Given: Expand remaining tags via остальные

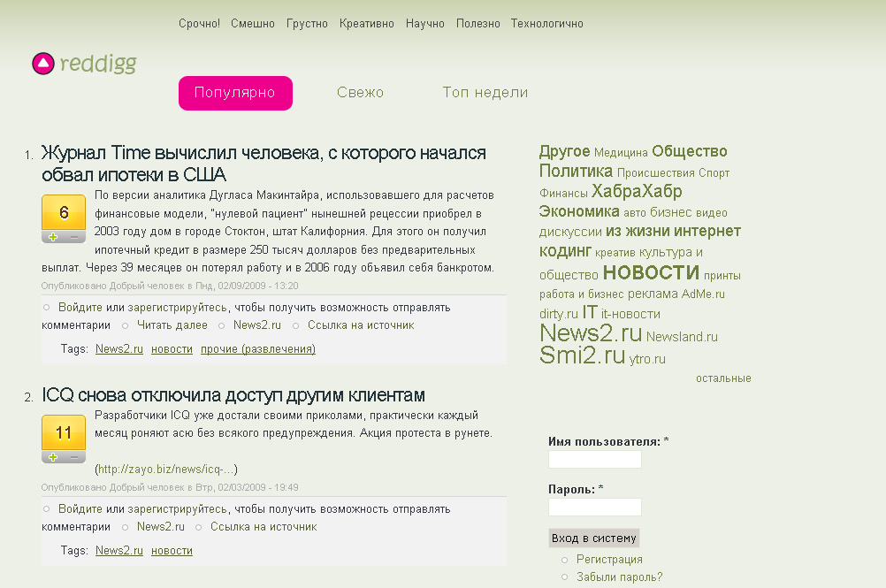Looking at the screenshot, I should (x=722, y=378).
